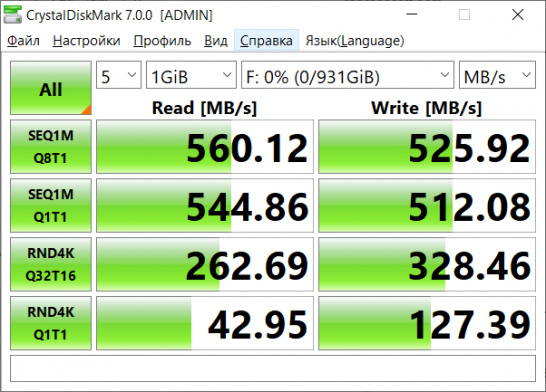546x392 pixels.
Task: Open the Настройки menu
Action: pyautogui.click(x=87, y=41)
